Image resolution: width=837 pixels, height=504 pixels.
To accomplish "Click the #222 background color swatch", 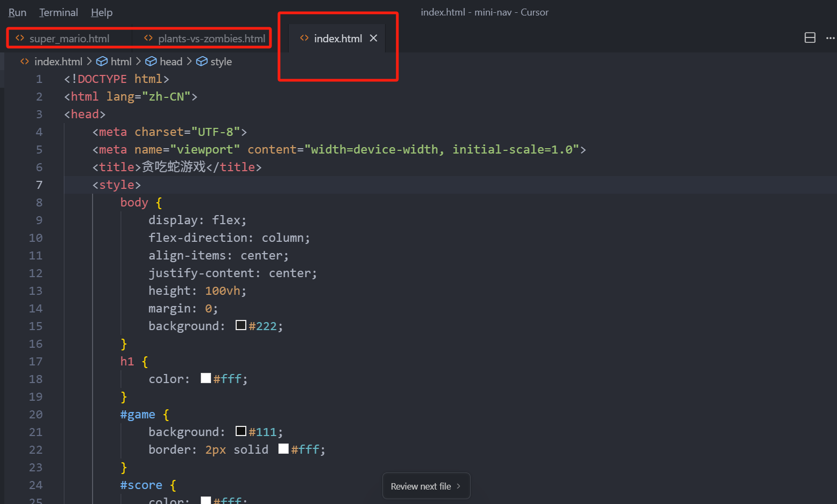I will [241, 325].
